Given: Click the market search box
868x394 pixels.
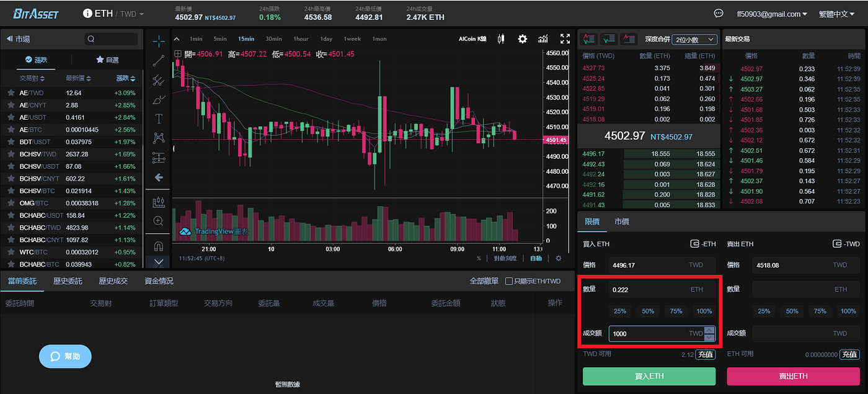Looking at the screenshot, I should pos(112,39).
